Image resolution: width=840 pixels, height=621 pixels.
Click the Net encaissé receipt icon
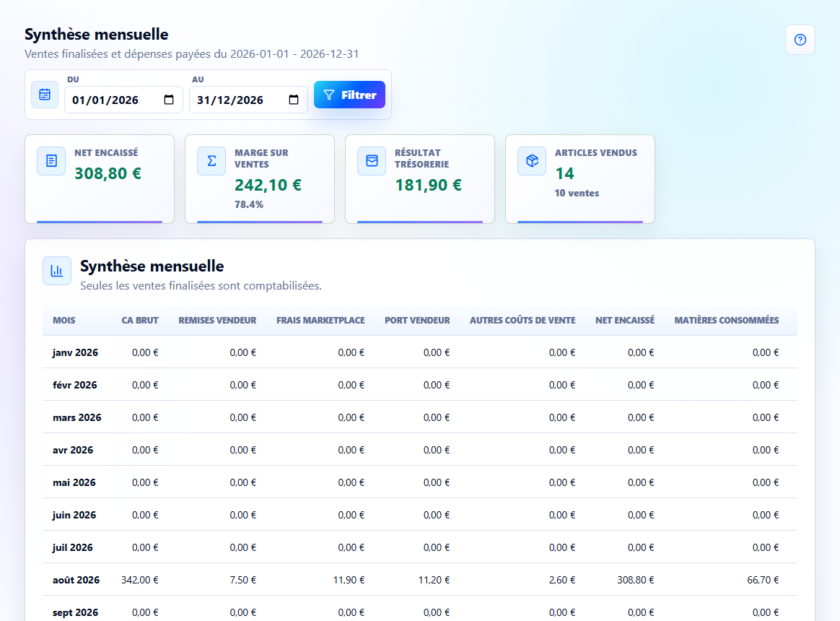51,161
